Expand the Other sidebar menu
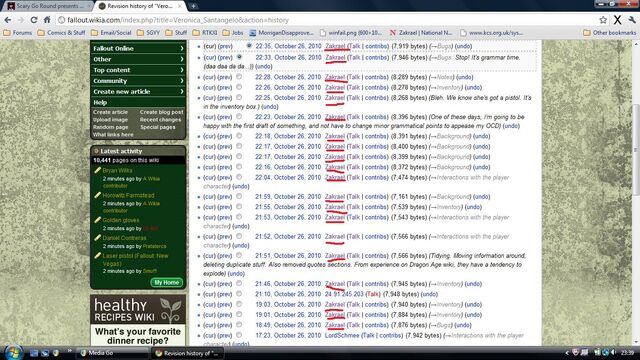This screenshot has width=640, height=360. pyautogui.click(x=138, y=59)
